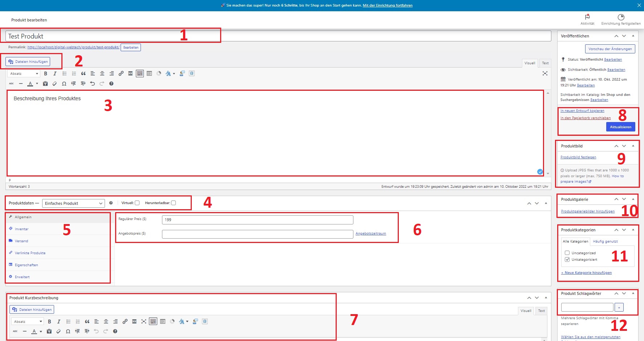Open Absatz format dropdown in main editor
The image size is (644, 341).
[x=24, y=73]
